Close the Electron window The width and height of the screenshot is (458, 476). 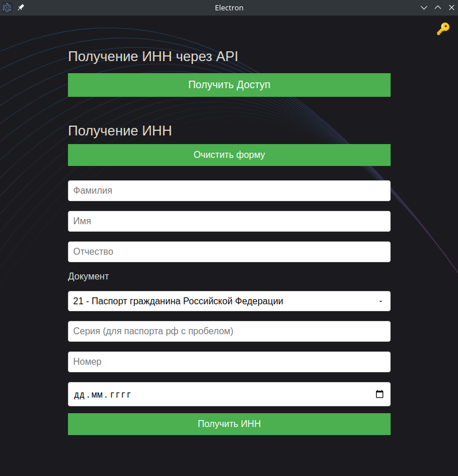pos(451,7)
